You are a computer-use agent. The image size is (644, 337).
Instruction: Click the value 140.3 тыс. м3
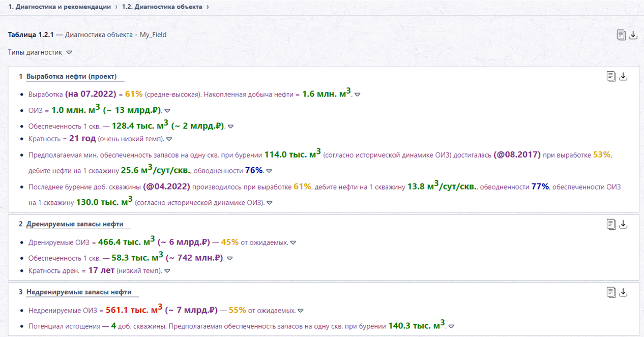click(417, 325)
